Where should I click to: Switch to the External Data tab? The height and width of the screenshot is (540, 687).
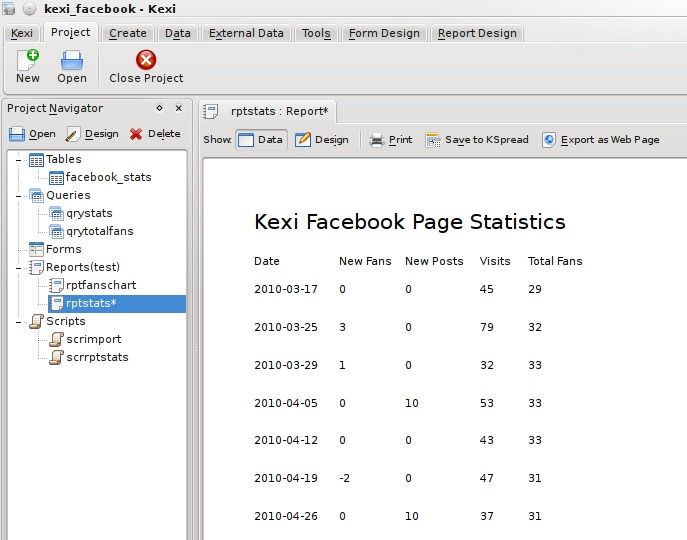click(246, 33)
